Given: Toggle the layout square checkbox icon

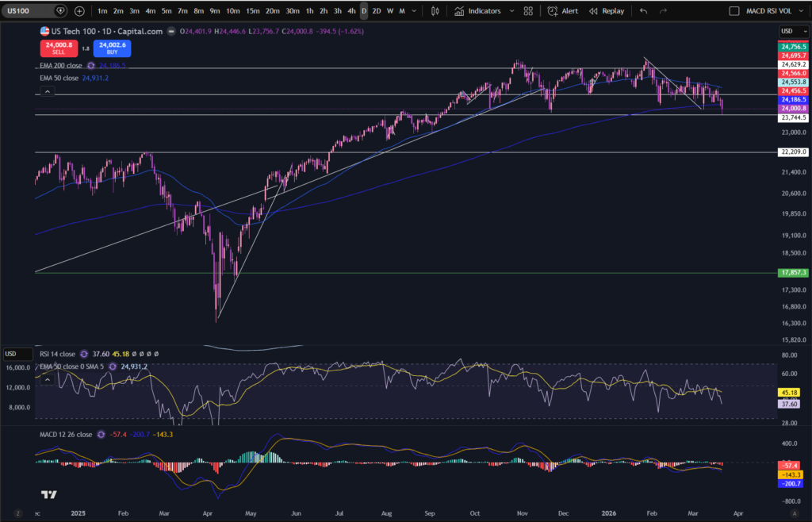Looking at the screenshot, I should [x=733, y=11].
